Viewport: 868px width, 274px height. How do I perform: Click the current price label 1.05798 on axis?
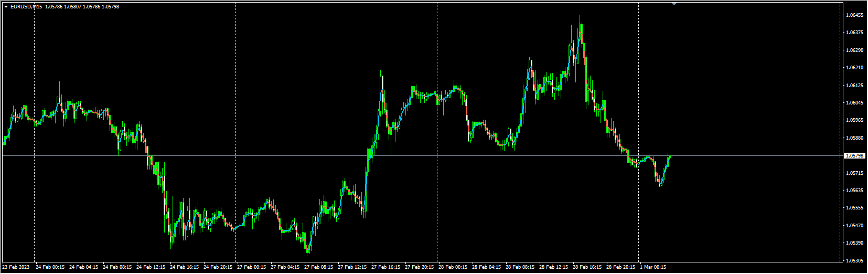point(855,156)
